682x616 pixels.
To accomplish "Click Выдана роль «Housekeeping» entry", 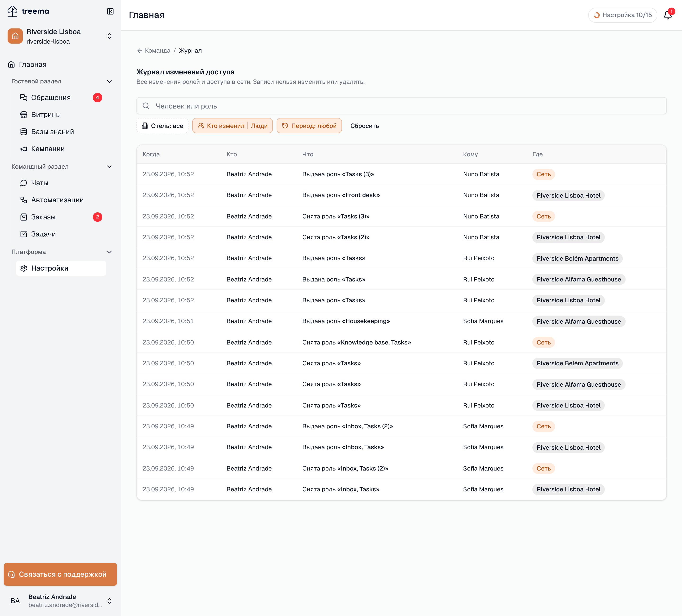I will click(x=346, y=321).
